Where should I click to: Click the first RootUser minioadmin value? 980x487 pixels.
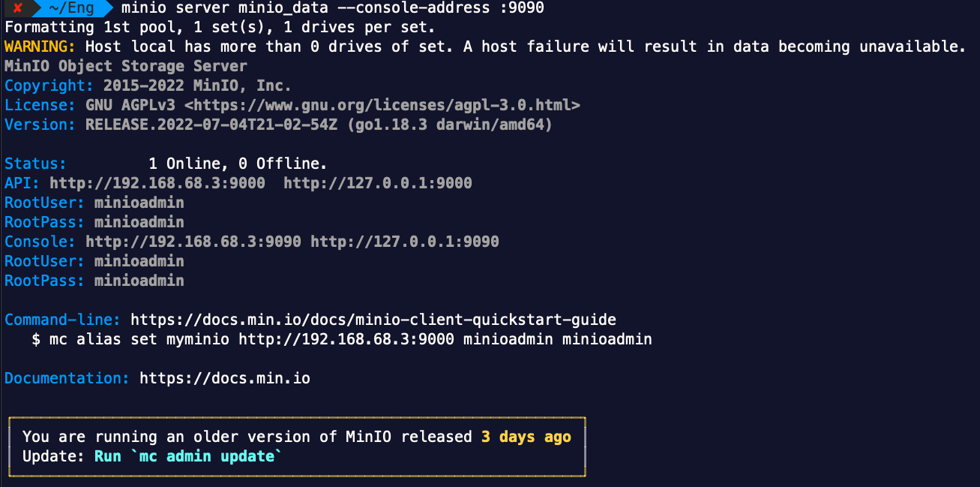pyautogui.click(x=139, y=203)
